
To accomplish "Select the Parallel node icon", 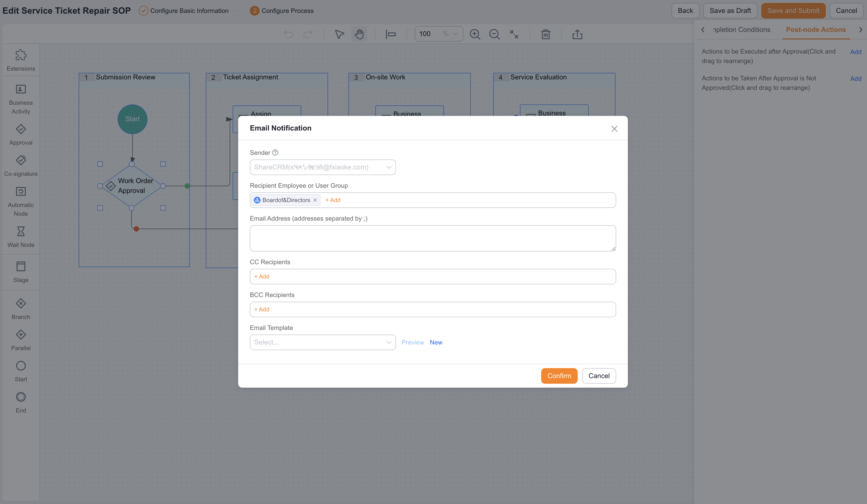I will pos(21,335).
